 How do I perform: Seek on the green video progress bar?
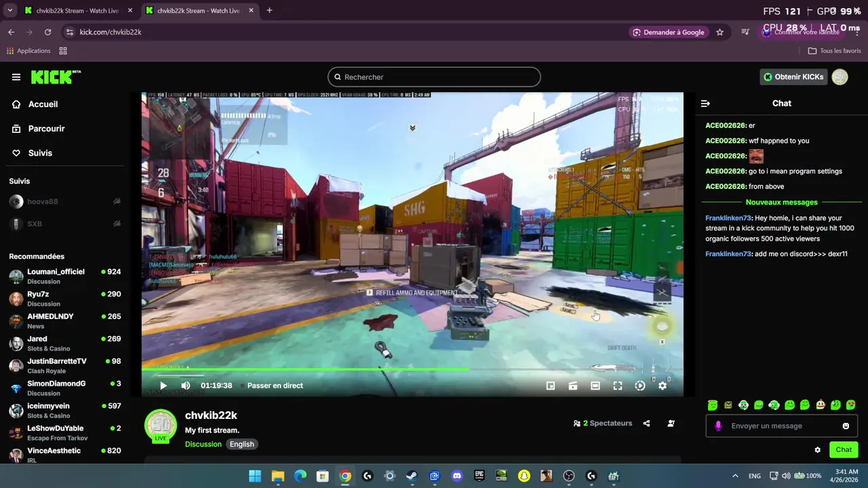pos(412,370)
